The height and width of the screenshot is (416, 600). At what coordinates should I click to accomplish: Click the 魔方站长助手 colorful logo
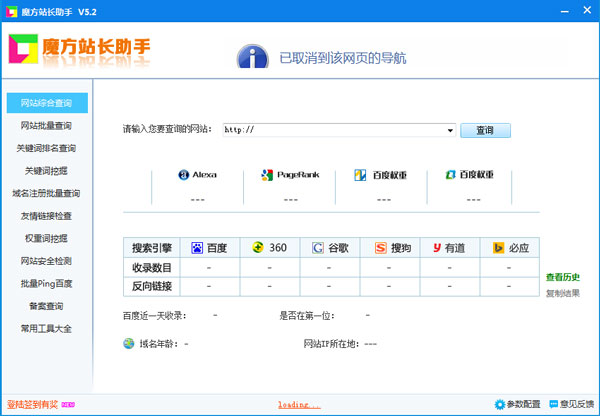pyautogui.click(x=23, y=49)
